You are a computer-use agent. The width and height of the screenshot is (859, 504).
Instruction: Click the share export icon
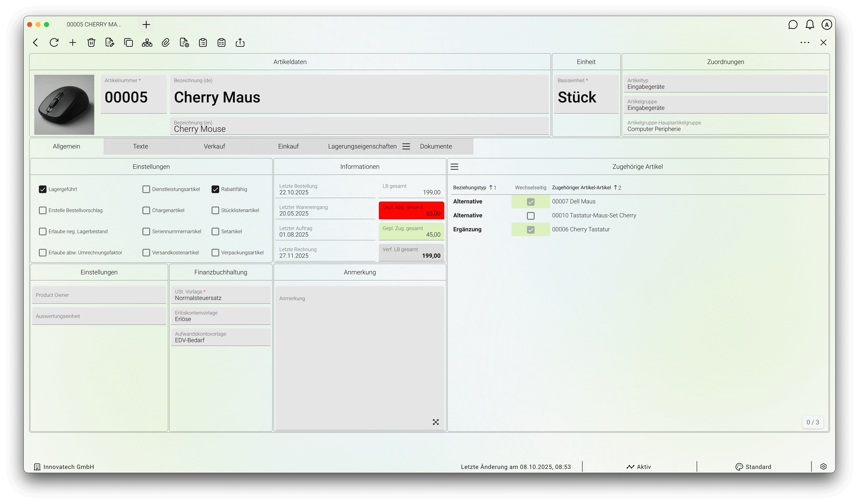click(x=240, y=43)
